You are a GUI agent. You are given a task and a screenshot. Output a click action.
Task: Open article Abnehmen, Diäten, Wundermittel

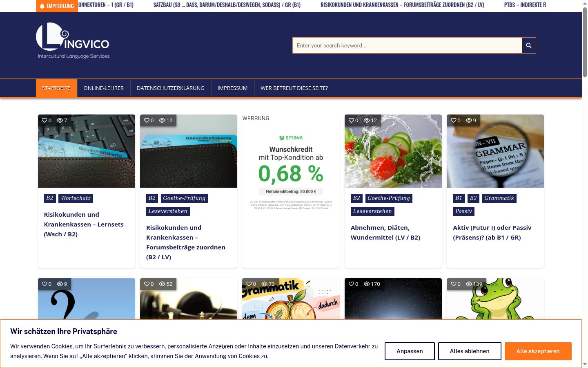[385, 233]
